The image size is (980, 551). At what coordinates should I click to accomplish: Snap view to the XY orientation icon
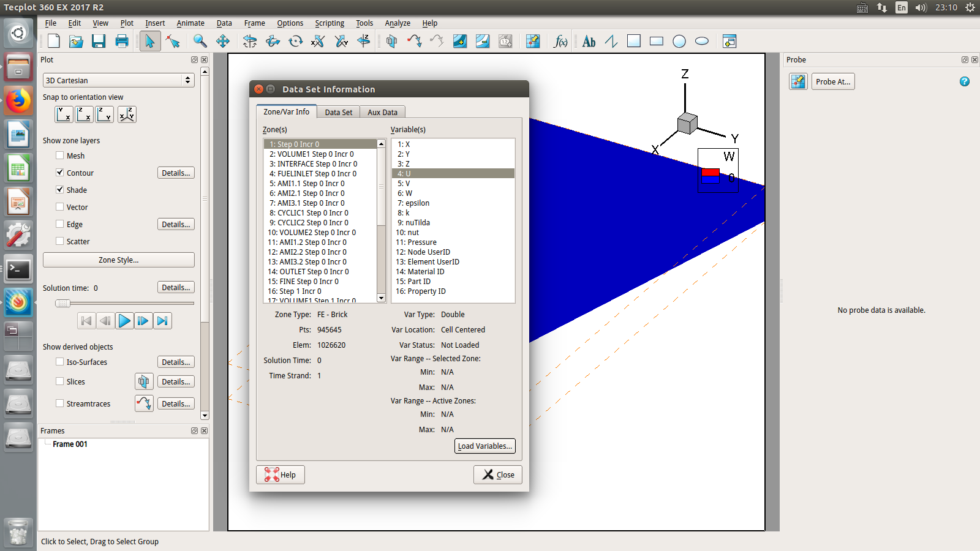64,114
